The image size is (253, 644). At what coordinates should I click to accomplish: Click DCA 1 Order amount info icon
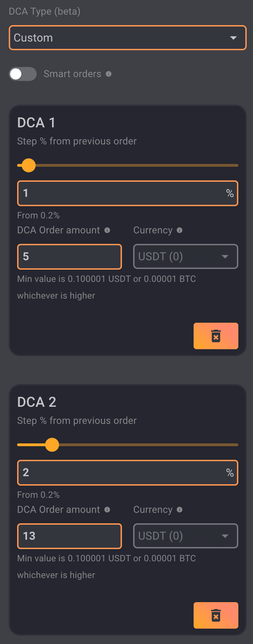point(107,230)
